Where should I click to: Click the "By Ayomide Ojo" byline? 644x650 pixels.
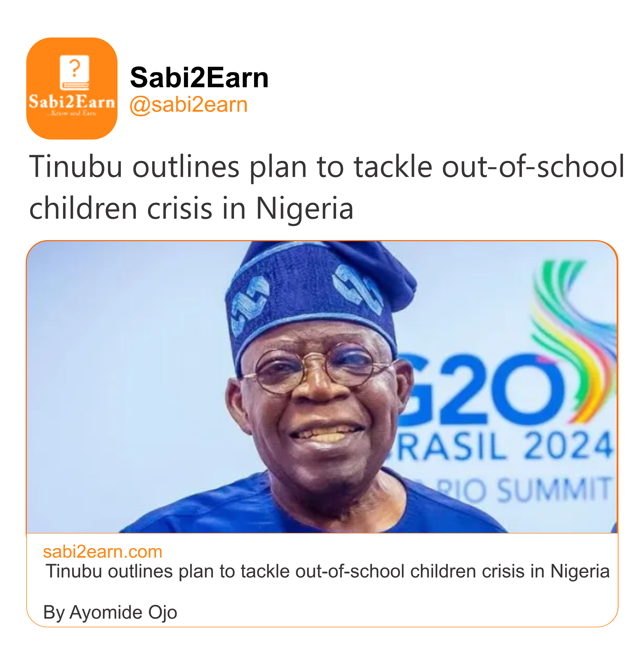click(x=110, y=612)
